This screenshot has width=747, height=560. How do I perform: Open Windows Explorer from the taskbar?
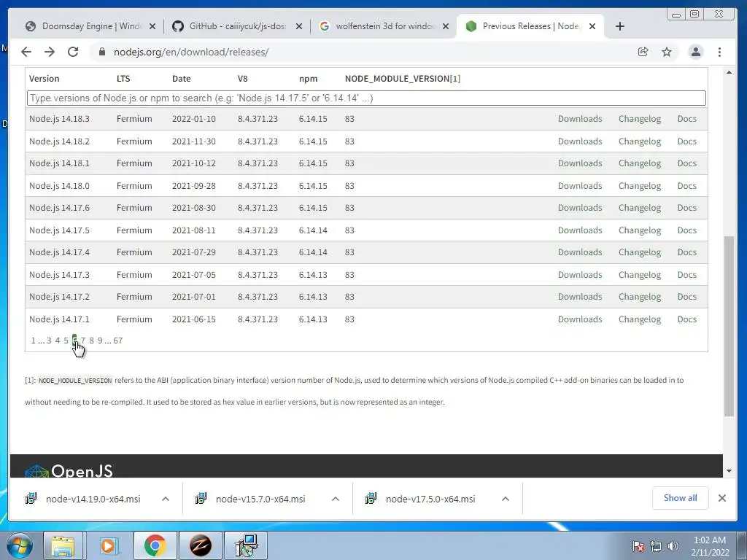click(x=63, y=545)
